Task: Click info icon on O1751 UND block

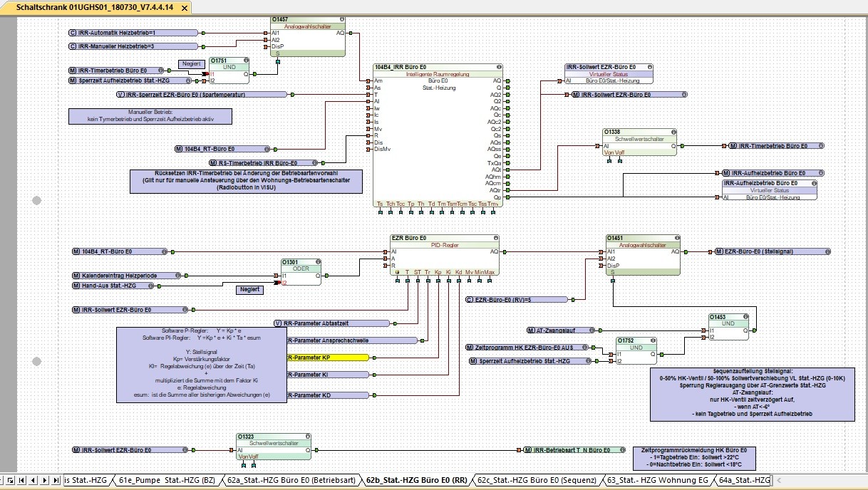Action: 247,61
